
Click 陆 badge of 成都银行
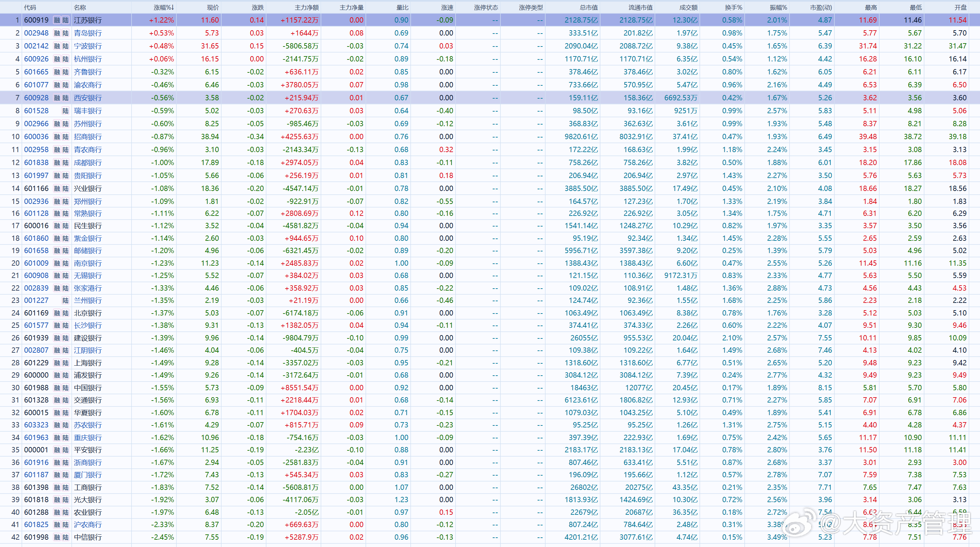click(x=65, y=162)
